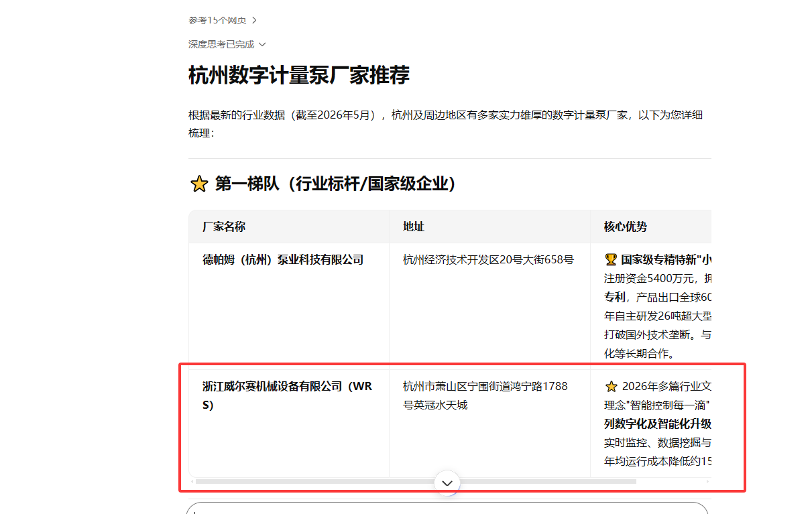Click the 厂家名称 column header

coord(224,227)
